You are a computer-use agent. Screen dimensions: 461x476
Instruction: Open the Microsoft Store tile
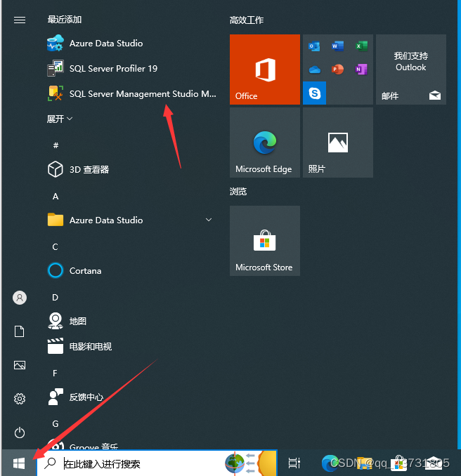[265, 241]
